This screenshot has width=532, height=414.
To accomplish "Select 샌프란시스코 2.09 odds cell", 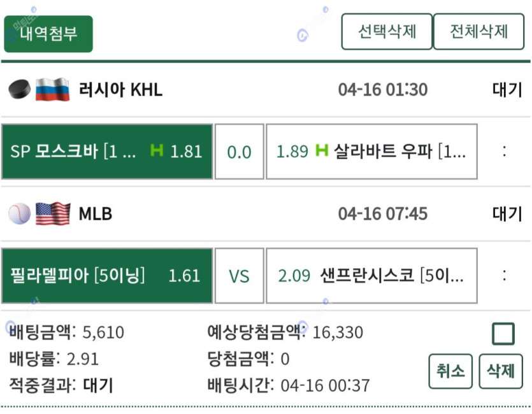I will 371,276.
